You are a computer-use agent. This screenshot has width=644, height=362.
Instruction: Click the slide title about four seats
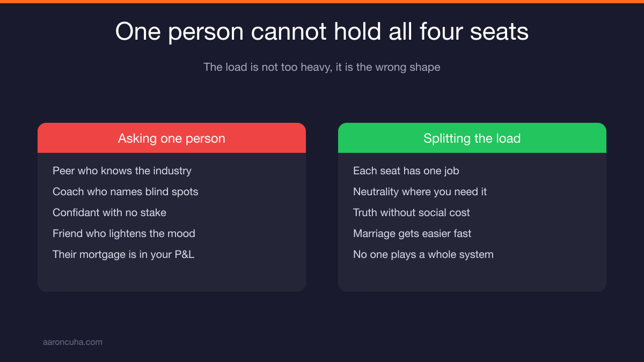pyautogui.click(x=322, y=32)
